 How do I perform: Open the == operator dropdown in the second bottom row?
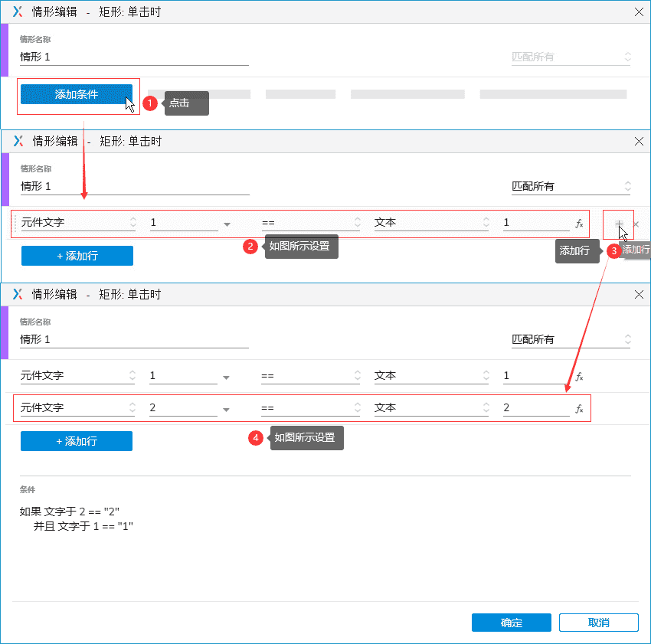tap(309, 408)
